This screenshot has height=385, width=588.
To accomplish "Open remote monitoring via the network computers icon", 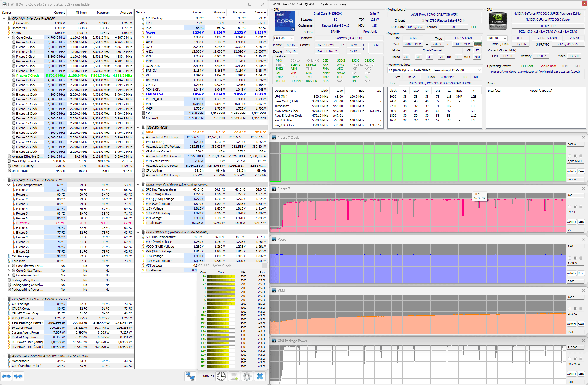I will pyautogui.click(x=190, y=376).
